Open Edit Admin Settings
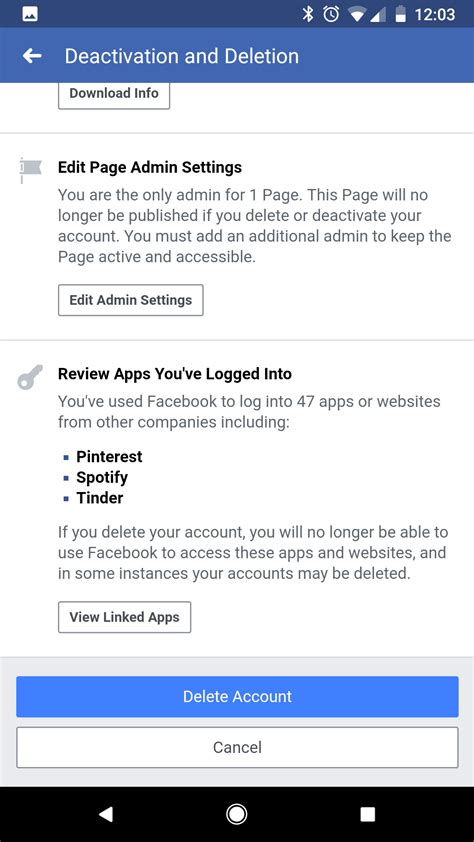The width and height of the screenshot is (474, 842). coord(130,300)
